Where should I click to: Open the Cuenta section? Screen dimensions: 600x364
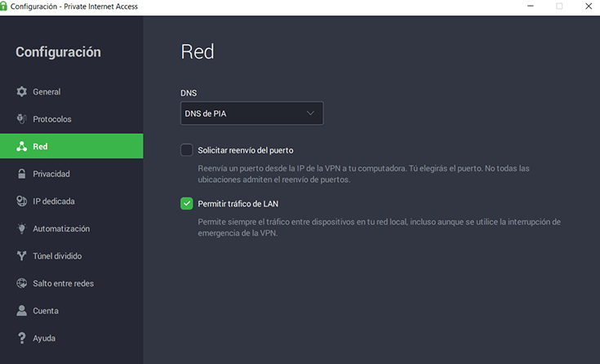[72, 310]
